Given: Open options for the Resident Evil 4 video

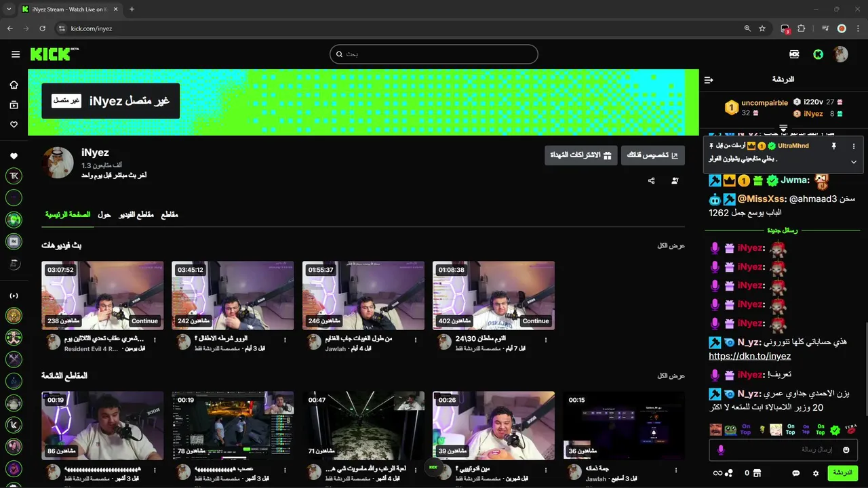Looking at the screenshot, I should 155,340.
